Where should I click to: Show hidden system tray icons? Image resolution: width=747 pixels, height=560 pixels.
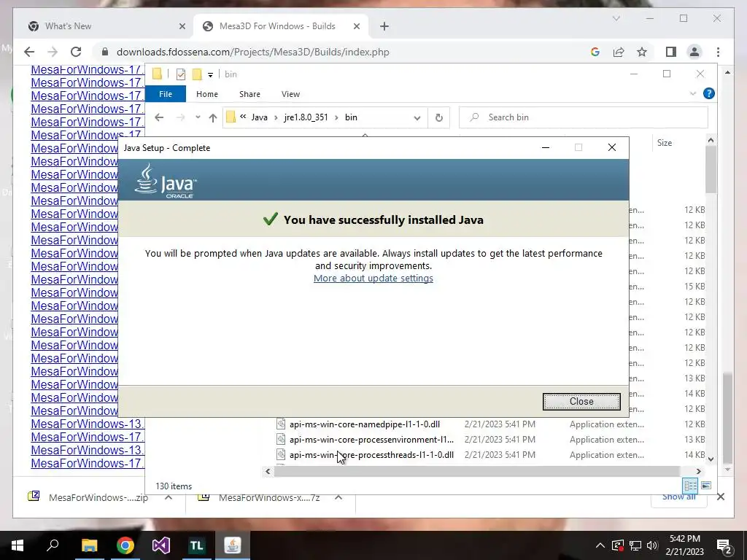tap(600, 545)
